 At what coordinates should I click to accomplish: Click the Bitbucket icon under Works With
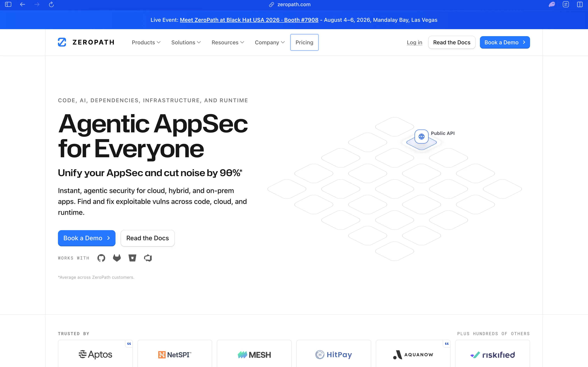pyautogui.click(x=132, y=258)
